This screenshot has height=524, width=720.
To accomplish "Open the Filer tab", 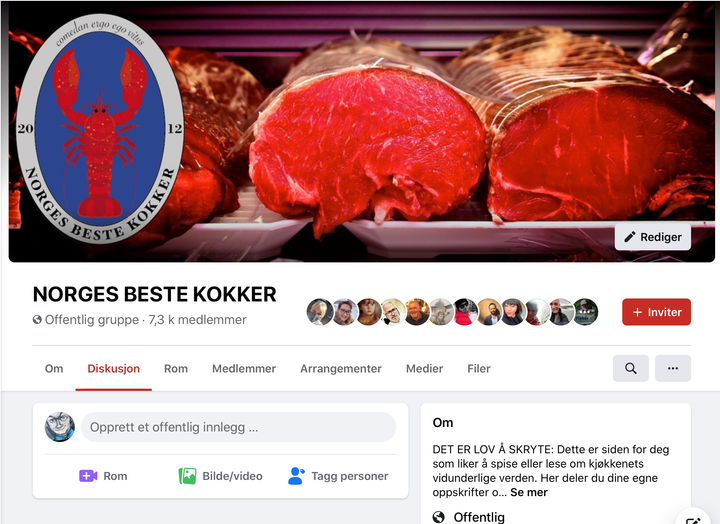I will pyautogui.click(x=479, y=368).
